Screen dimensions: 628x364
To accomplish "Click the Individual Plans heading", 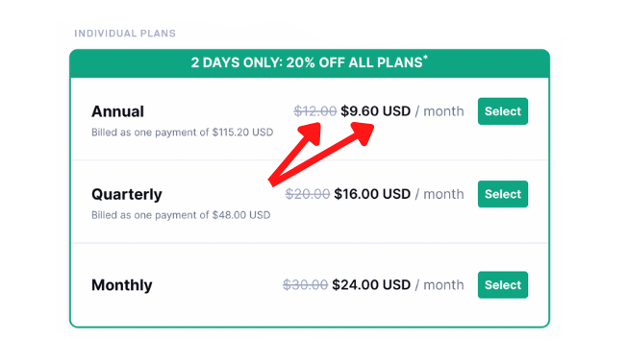I will (125, 34).
